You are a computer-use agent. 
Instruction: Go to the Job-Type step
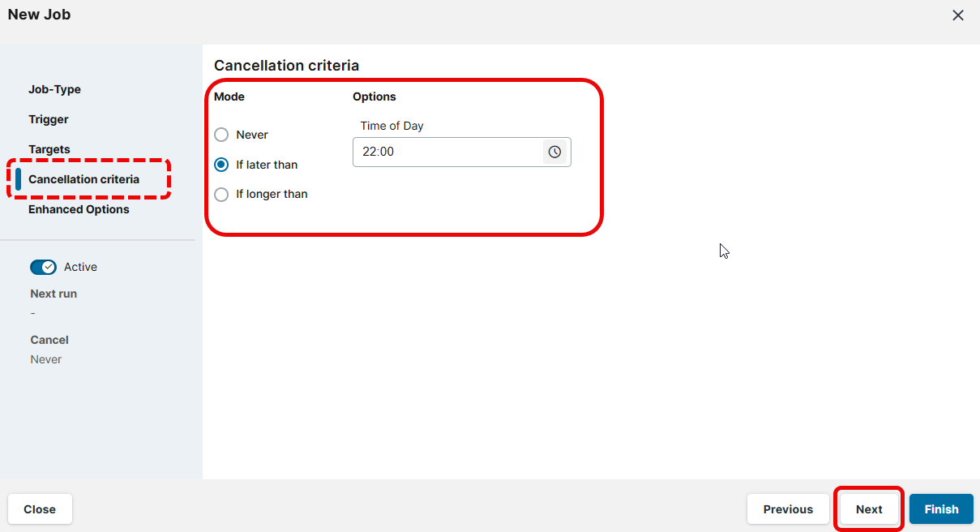pyautogui.click(x=54, y=89)
